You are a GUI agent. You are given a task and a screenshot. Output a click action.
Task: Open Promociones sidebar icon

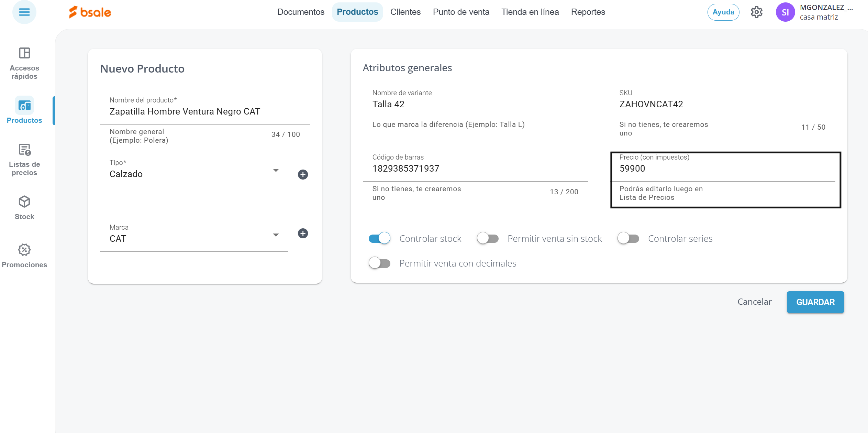(x=24, y=250)
